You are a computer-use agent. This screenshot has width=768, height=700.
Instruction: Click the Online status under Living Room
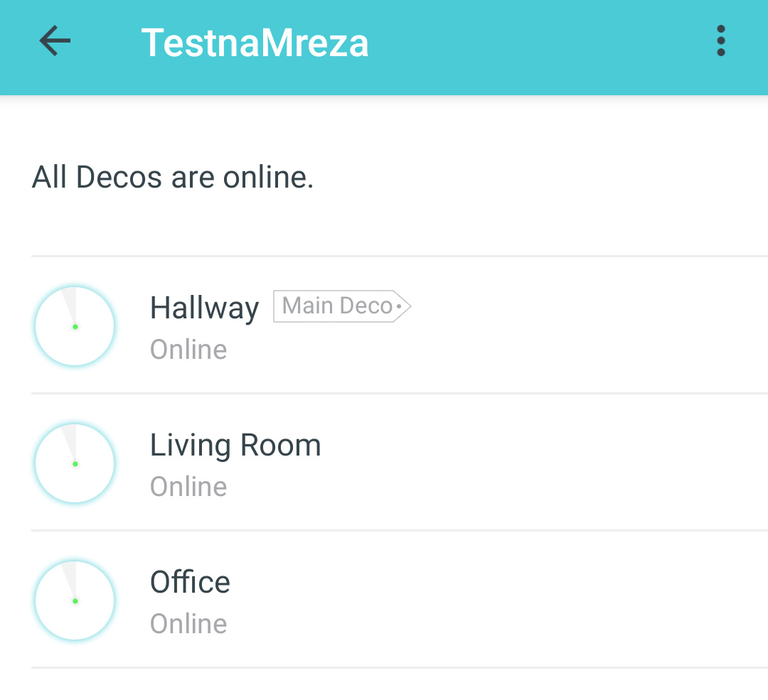[x=188, y=487]
